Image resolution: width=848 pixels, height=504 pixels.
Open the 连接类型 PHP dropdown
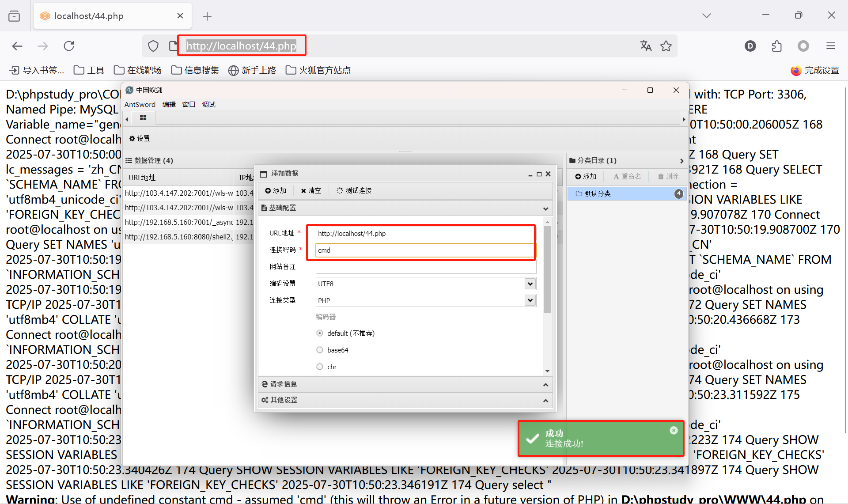530,300
